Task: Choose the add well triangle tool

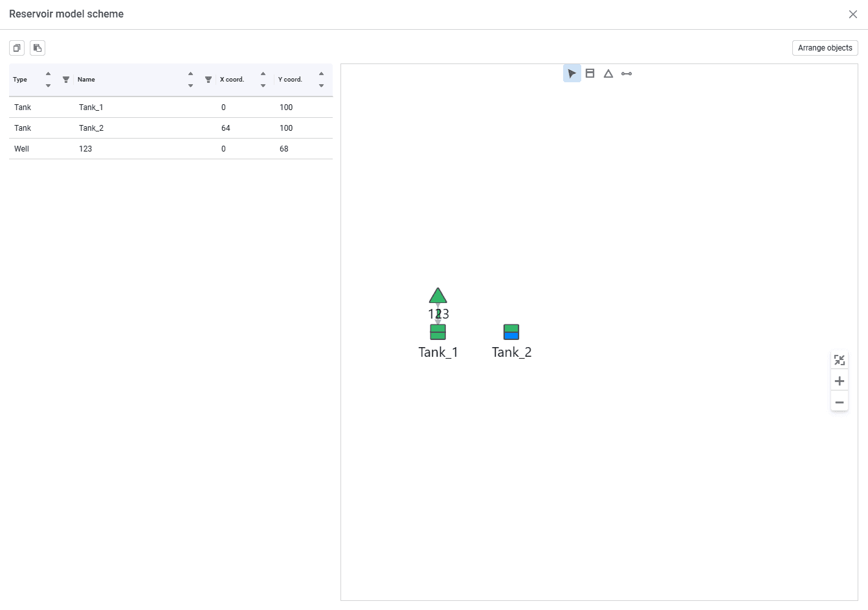Action: (x=608, y=74)
